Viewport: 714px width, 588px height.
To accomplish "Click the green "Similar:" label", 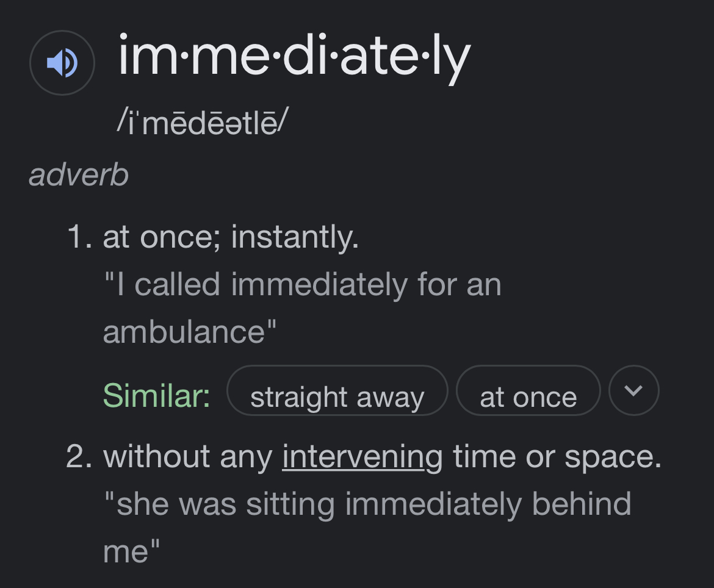I will click(156, 395).
